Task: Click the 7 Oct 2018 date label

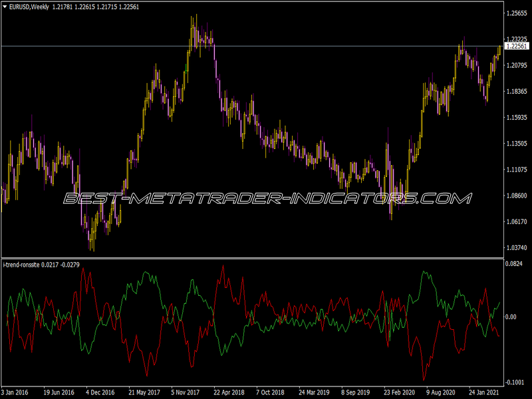Action: (x=270, y=392)
